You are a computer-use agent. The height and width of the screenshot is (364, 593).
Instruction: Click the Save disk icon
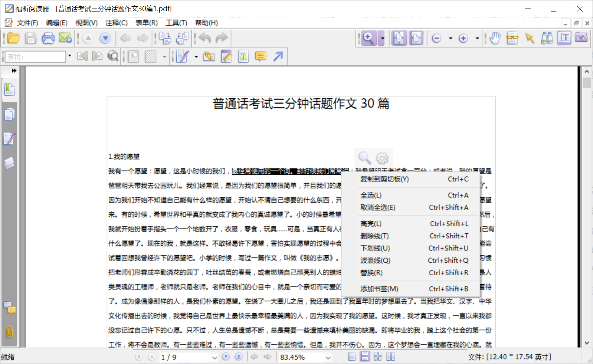(x=30, y=38)
